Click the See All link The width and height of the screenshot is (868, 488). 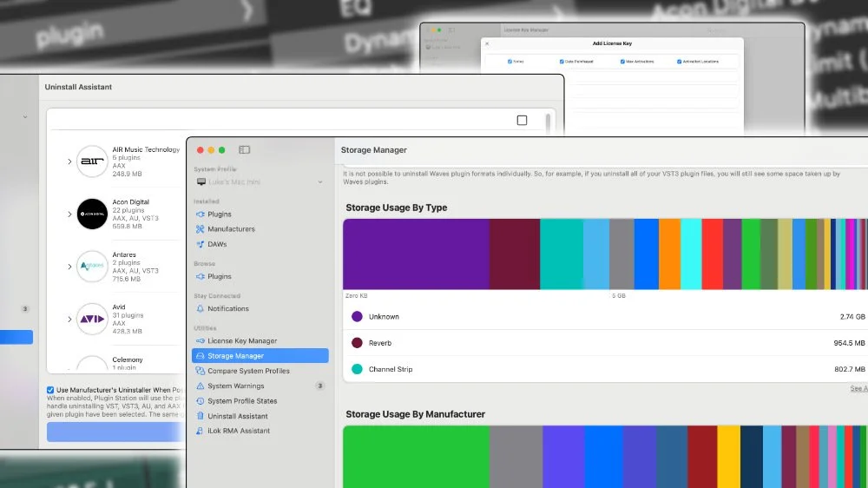click(858, 389)
